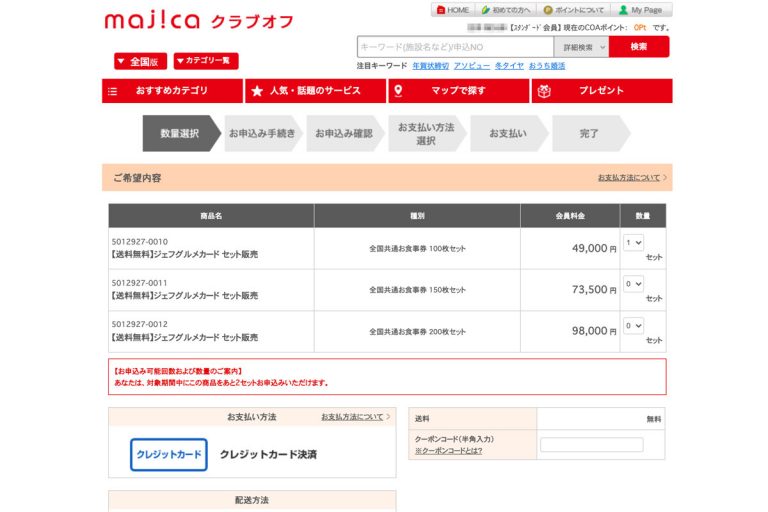Open quantity dropdown for 200枚セット

pos(633,325)
